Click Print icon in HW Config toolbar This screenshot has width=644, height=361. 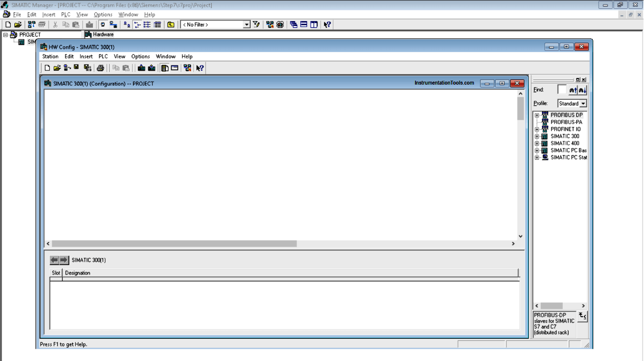point(100,68)
